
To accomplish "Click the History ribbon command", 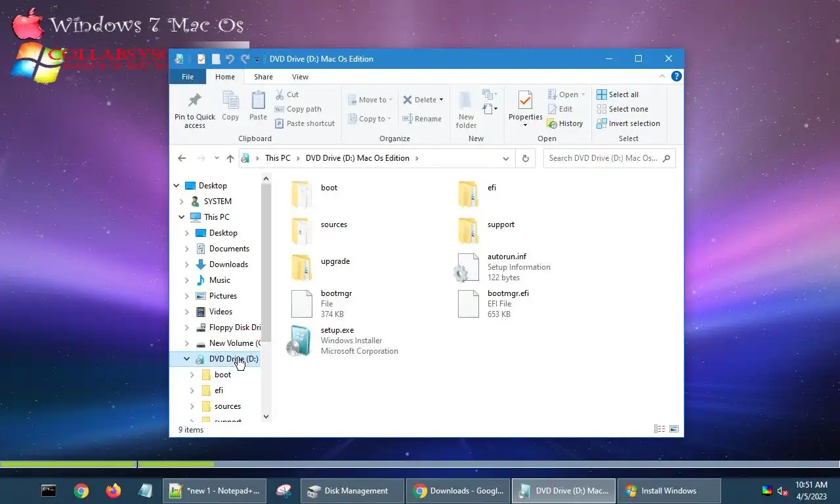I will [x=564, y=123].
